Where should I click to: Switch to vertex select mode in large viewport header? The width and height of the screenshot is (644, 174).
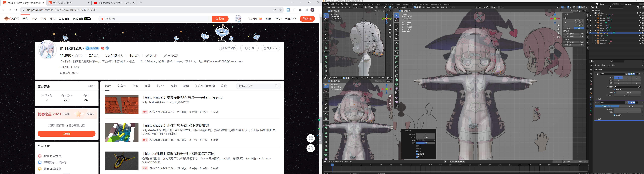(x=415, y=7)
